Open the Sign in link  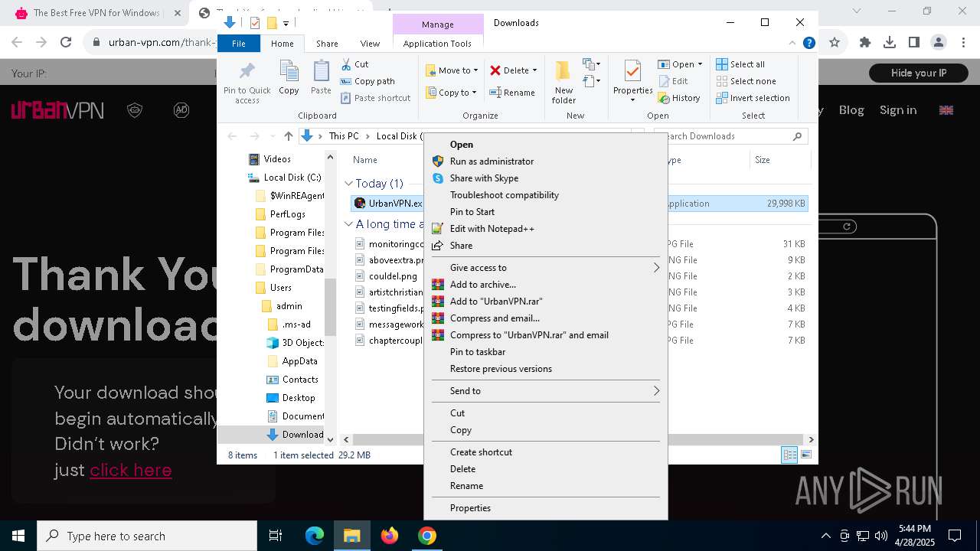(898, 110)
